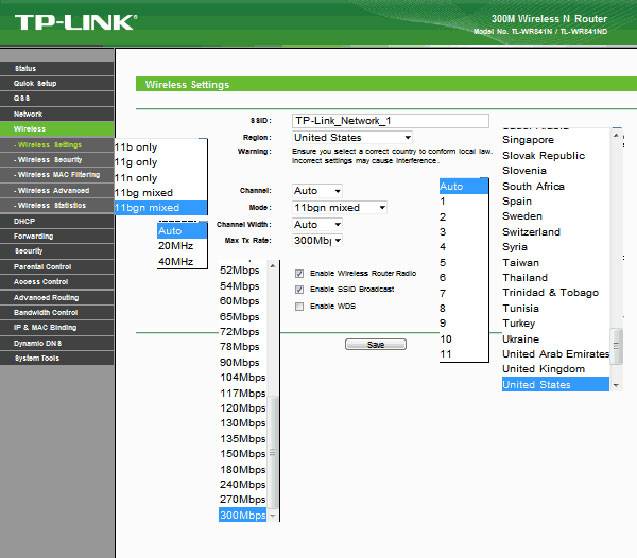Viewport: 637px width, 558px height.
Task: Select 11n only mode option
Action: (136, 177)
